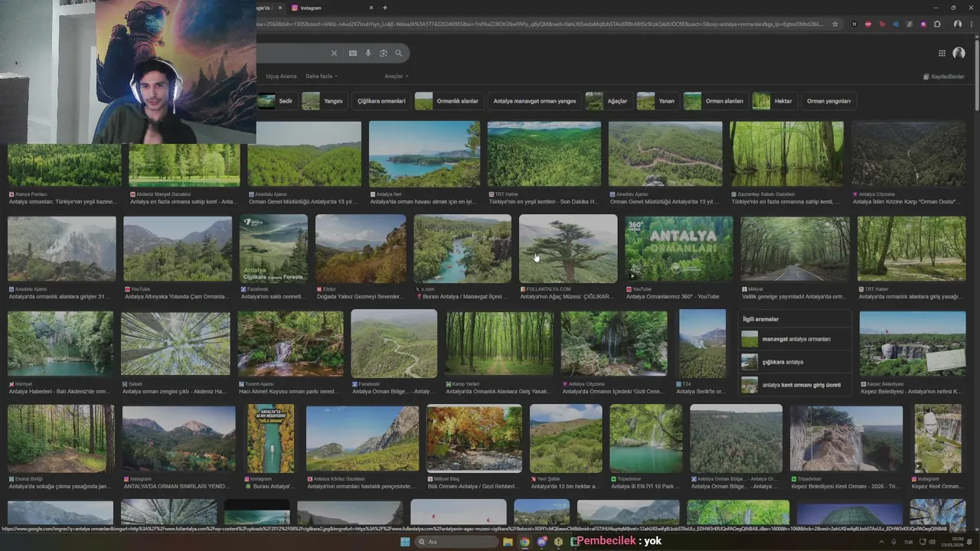The image size is (980, 551).
Task: Open Sabah upward tree canopy image
Action: coord(175,344)
